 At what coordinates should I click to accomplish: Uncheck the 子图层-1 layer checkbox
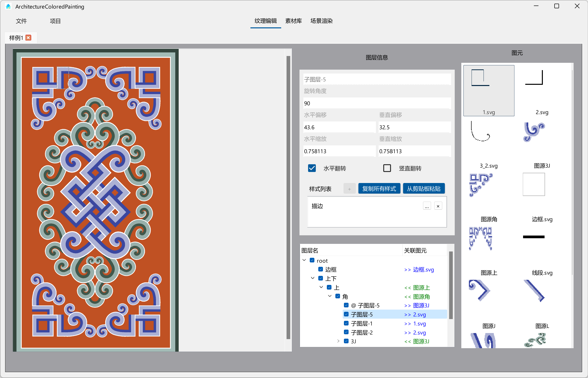click(346, 323)
